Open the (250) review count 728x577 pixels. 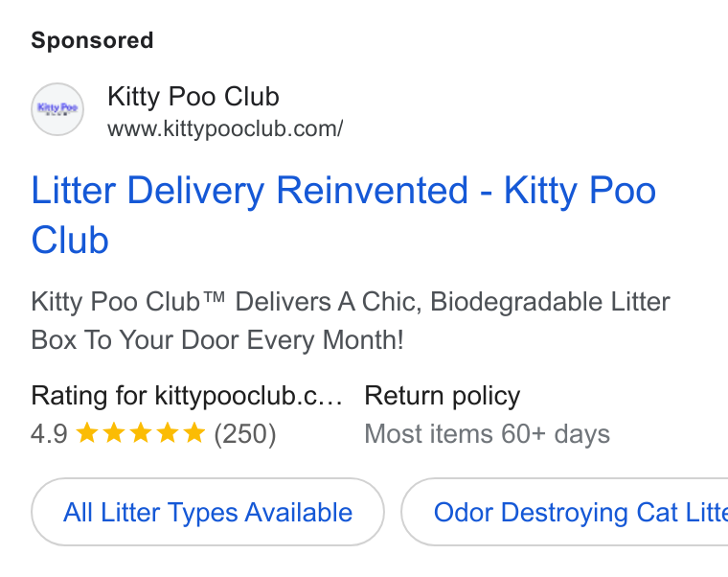(245, 434)
